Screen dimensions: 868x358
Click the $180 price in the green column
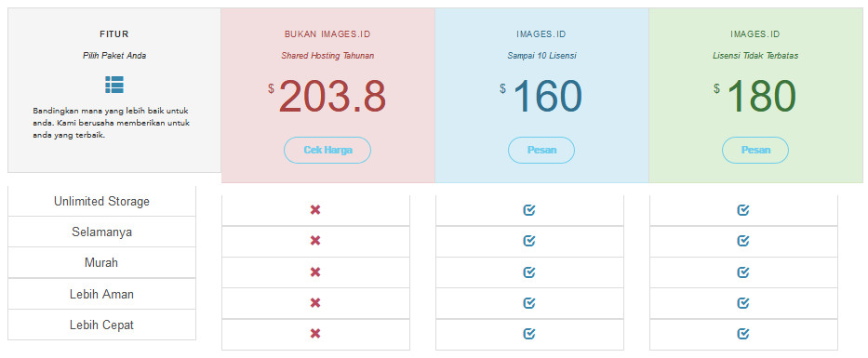[754, 97]
